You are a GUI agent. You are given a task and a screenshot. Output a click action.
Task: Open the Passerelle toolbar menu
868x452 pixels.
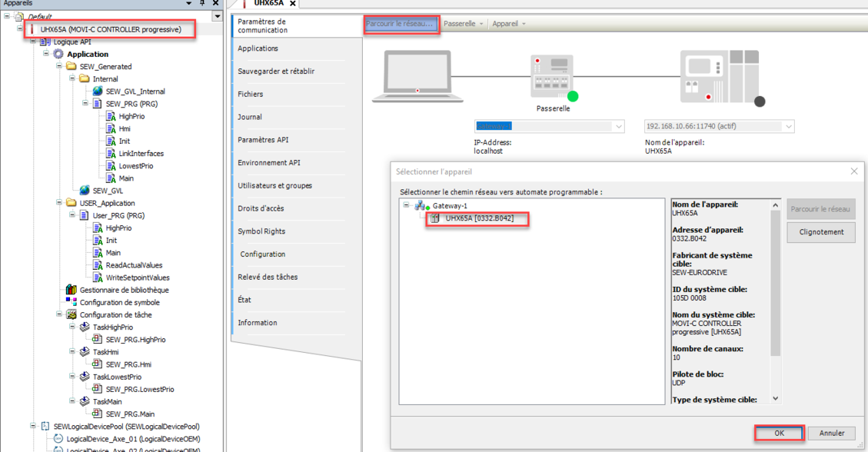click(x=464, y=24)
